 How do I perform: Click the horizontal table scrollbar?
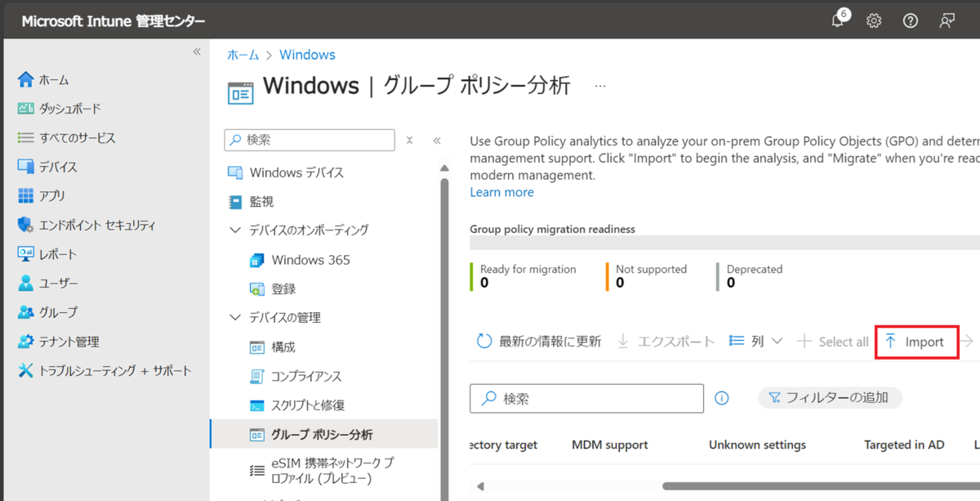(821, 486)
